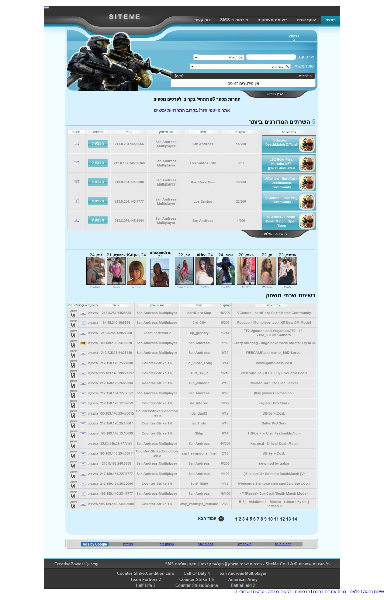Open San Andreas Multiplayer footer link

pyautogui.click(x=242, y=574)
